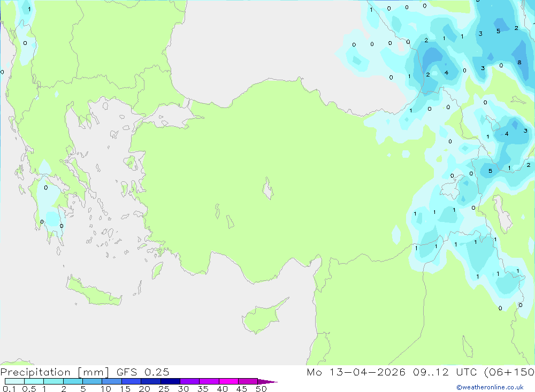Click the '8' precipitation value on the map
The width and height of the screenshot is (535, 392).
pos(519,63)
